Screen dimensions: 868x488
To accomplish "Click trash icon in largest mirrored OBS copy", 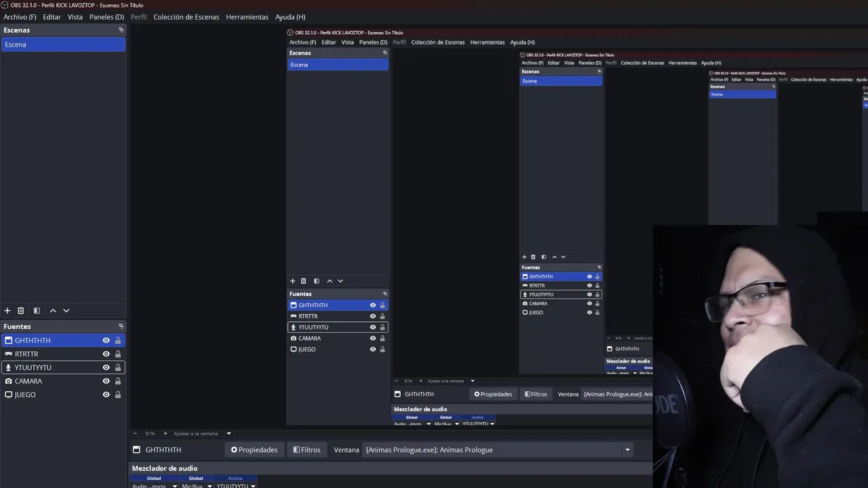I will point(303,281).
